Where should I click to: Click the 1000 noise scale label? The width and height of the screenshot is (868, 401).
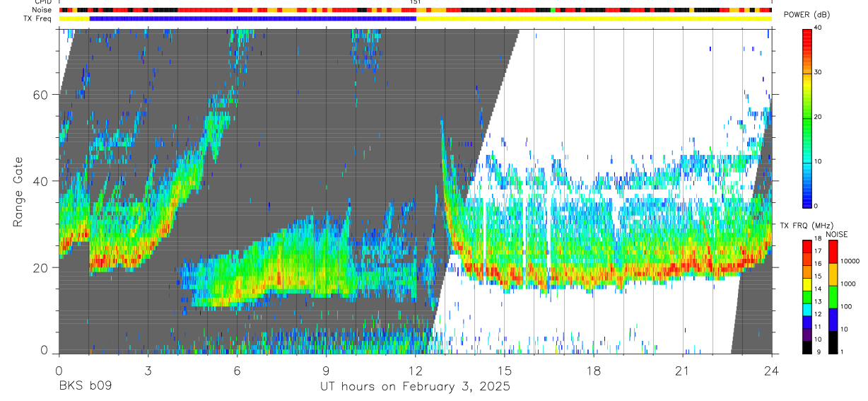pos(848,284)
